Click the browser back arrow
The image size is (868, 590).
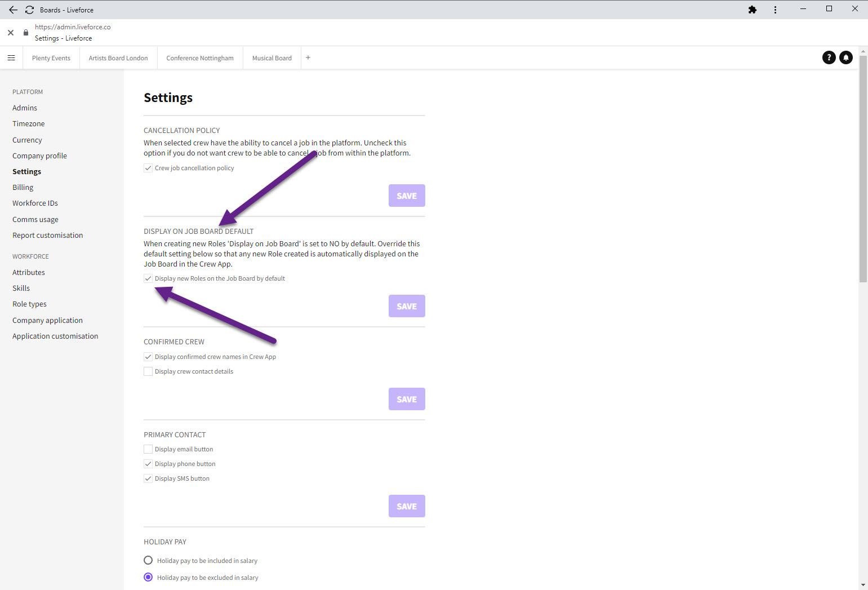pos(13,10)
